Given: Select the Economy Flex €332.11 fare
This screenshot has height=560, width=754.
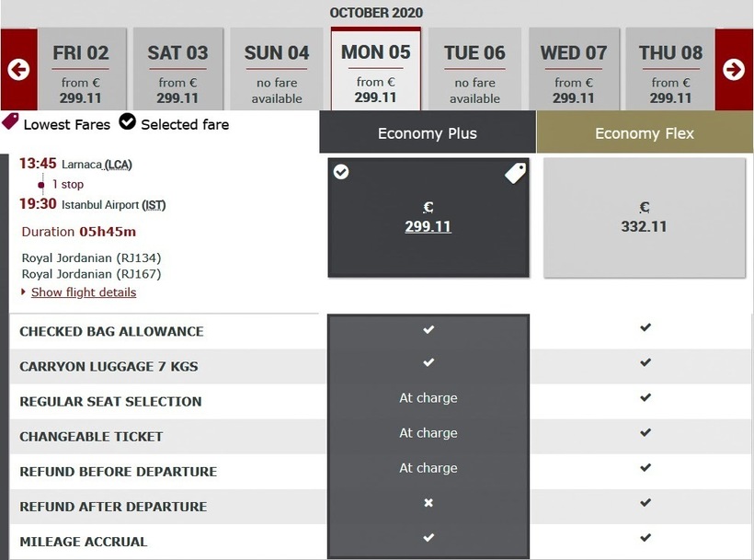Looking at the screenshot, I should [645, 218].
